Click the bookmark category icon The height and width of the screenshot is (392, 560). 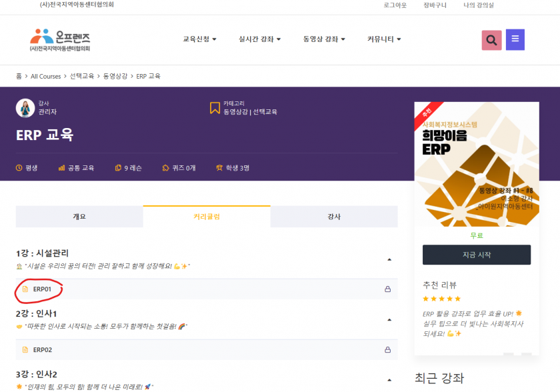point(215,108)
